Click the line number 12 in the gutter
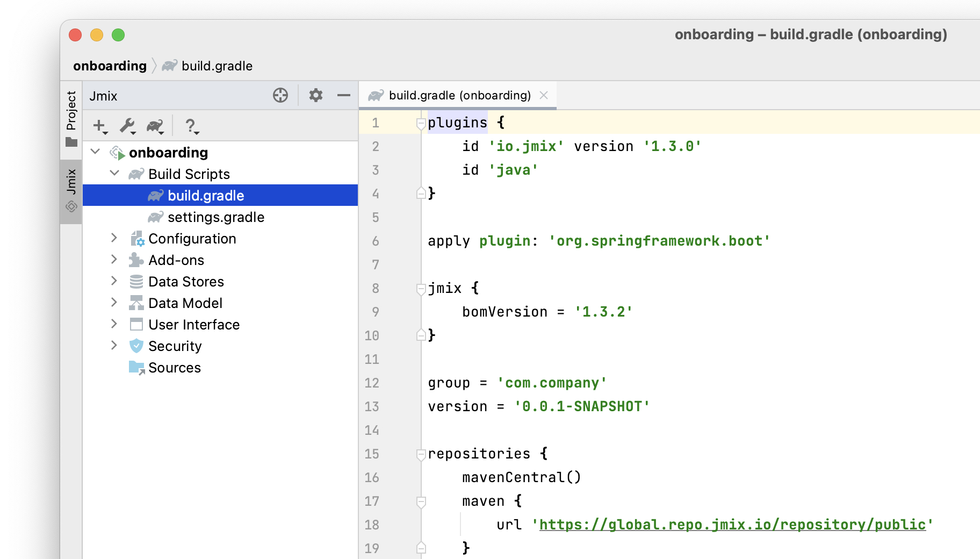980x559 pixels. coord(372,383)
